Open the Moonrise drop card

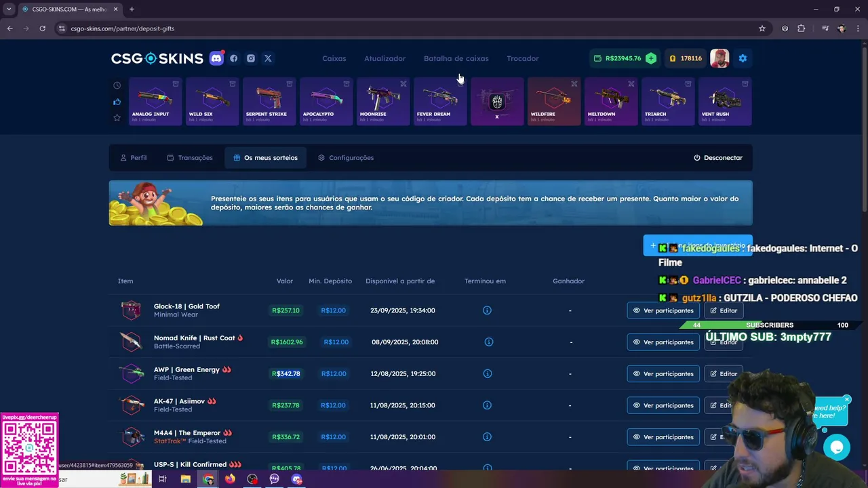coord(383,102)
